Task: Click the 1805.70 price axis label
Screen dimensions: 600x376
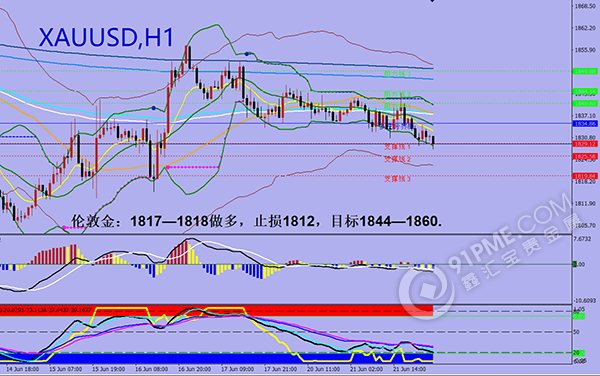Action: pyautogui.click(x=585, y=225)
